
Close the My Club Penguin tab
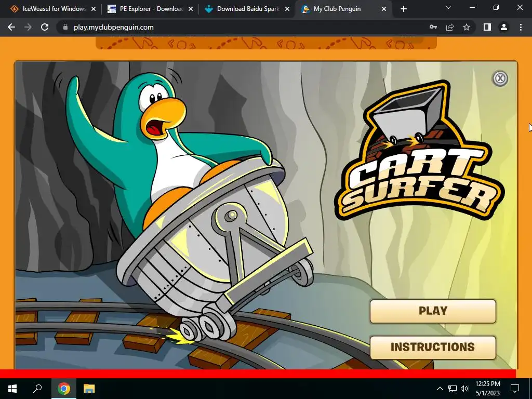click(384, 9)
